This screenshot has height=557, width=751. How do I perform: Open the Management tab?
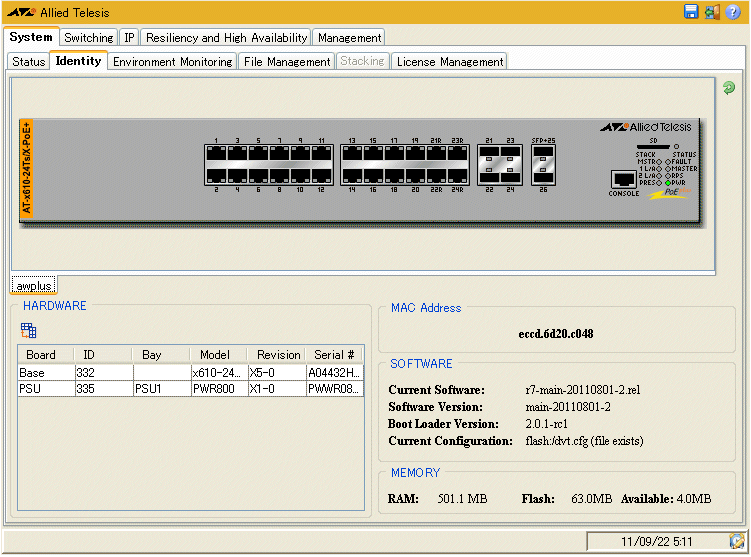tap(349, 37)
